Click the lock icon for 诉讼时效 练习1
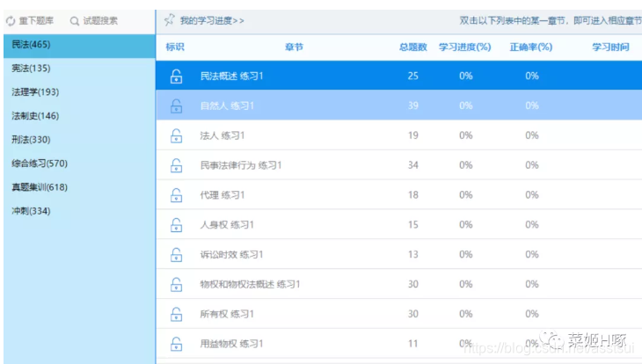 (177, 255)
